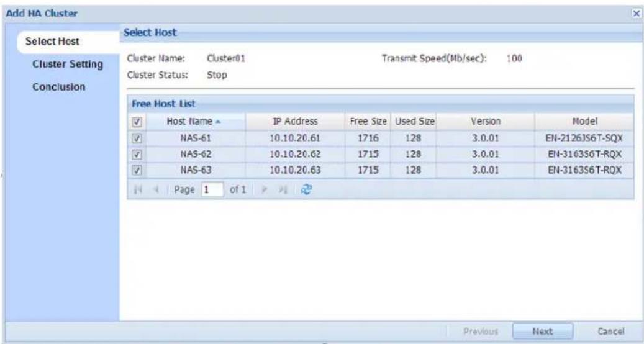
Task: Refresh the Free Host List
Action: click(x=306, y=189)
